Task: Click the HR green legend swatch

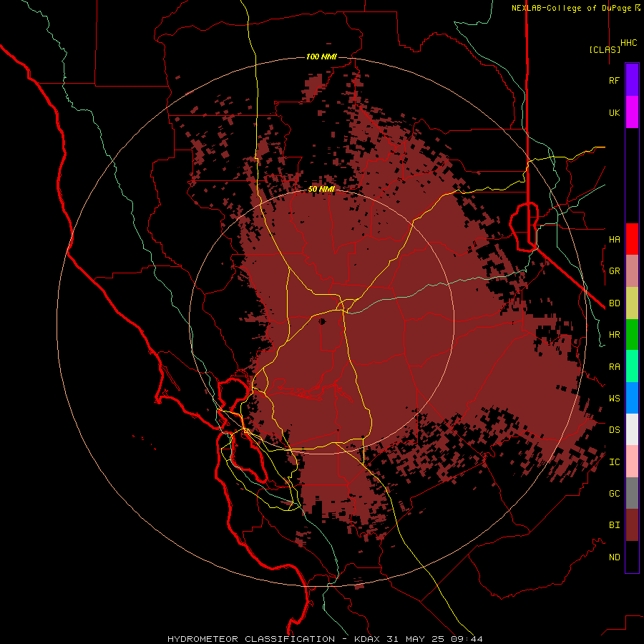Action: pyautogui.click(x=632, y=335)
